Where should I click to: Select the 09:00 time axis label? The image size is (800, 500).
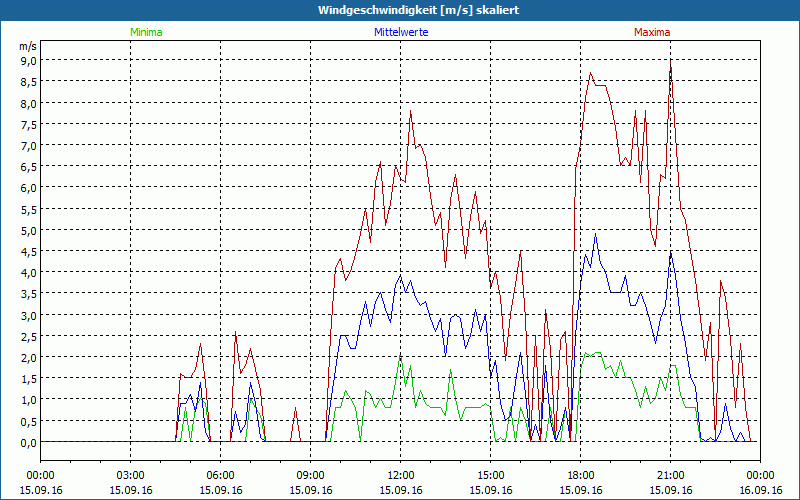311,475
